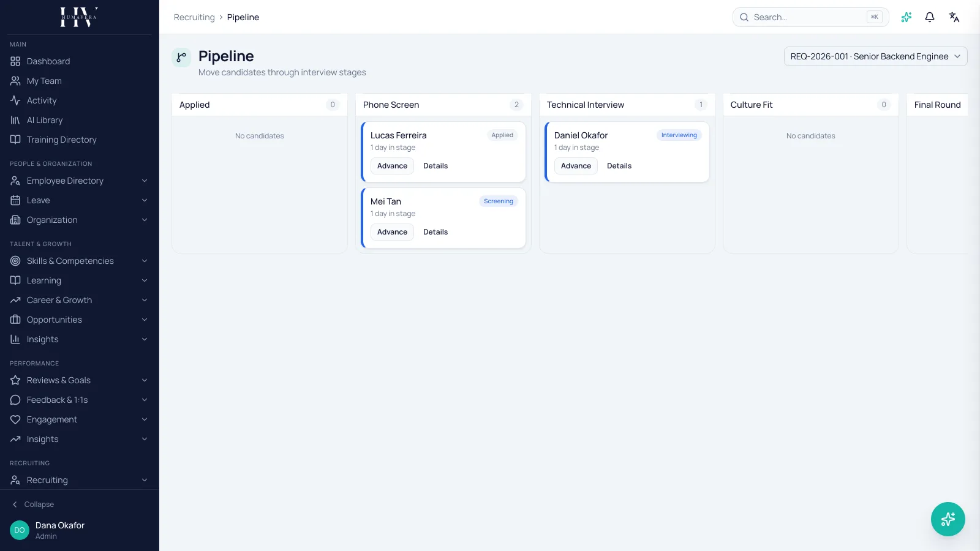Open Engagement menu item
The width and height of the screenshot is (980, 551).
(80, 419)
